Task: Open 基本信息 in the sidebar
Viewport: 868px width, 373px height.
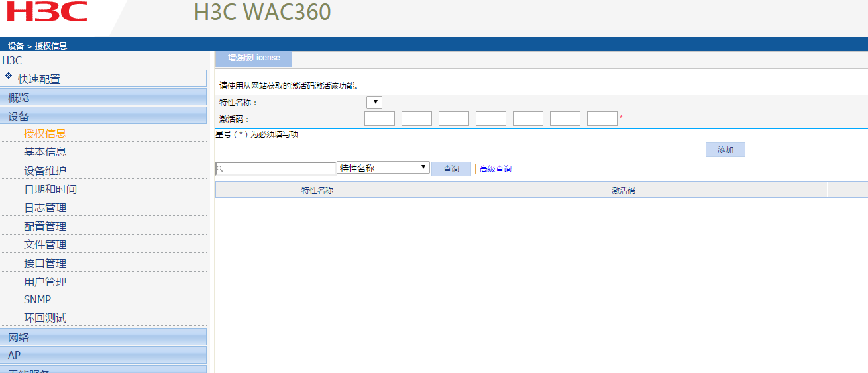Action: click(x=45, y=152)
